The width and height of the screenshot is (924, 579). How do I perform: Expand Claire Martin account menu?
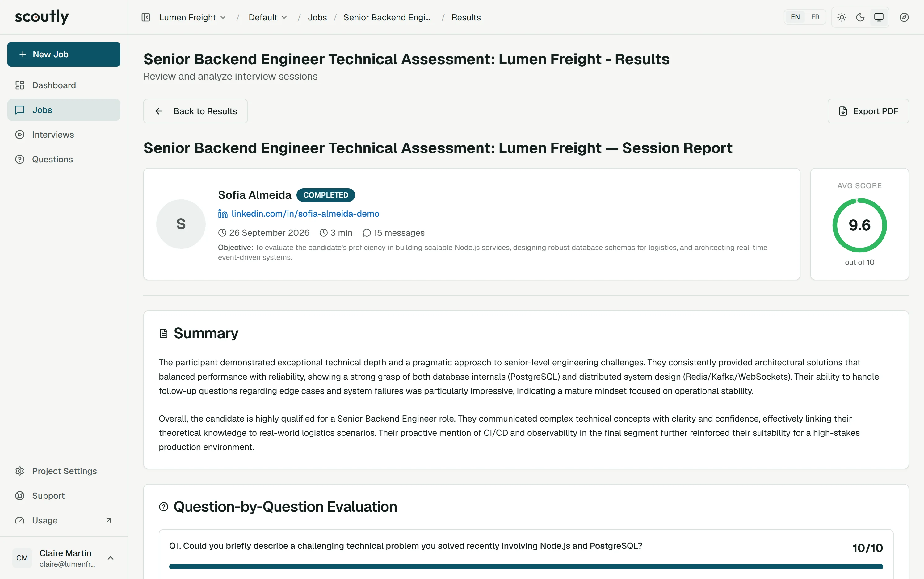tap(64, 558)
